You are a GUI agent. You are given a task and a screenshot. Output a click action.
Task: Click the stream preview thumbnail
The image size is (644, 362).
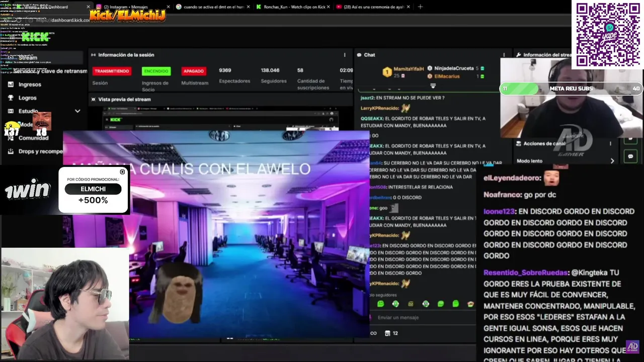click(x=220, y=119)
